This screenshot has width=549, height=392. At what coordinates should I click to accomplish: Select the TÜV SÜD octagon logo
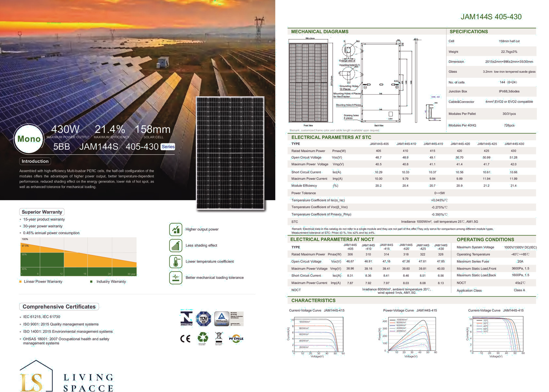click(203, 318)
